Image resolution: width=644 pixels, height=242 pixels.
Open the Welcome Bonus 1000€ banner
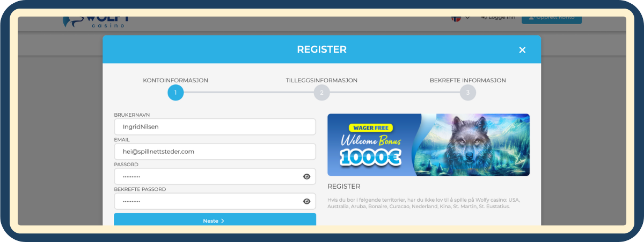[x=428, y=145]
